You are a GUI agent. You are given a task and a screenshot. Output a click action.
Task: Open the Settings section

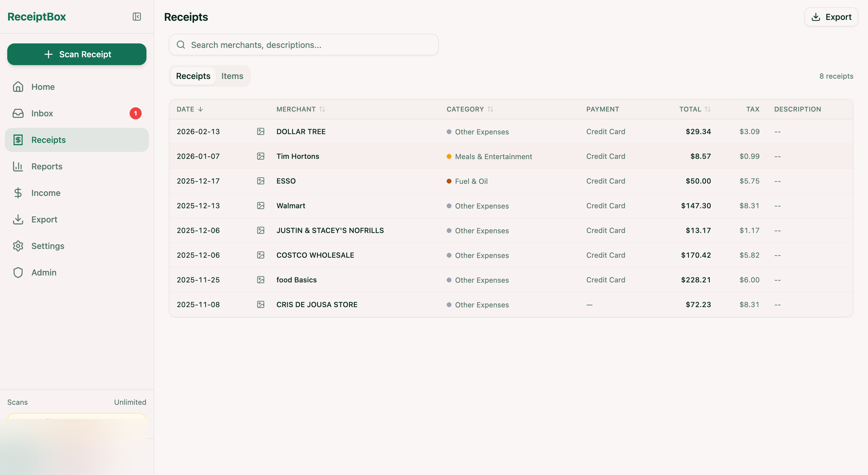point(48,246)
